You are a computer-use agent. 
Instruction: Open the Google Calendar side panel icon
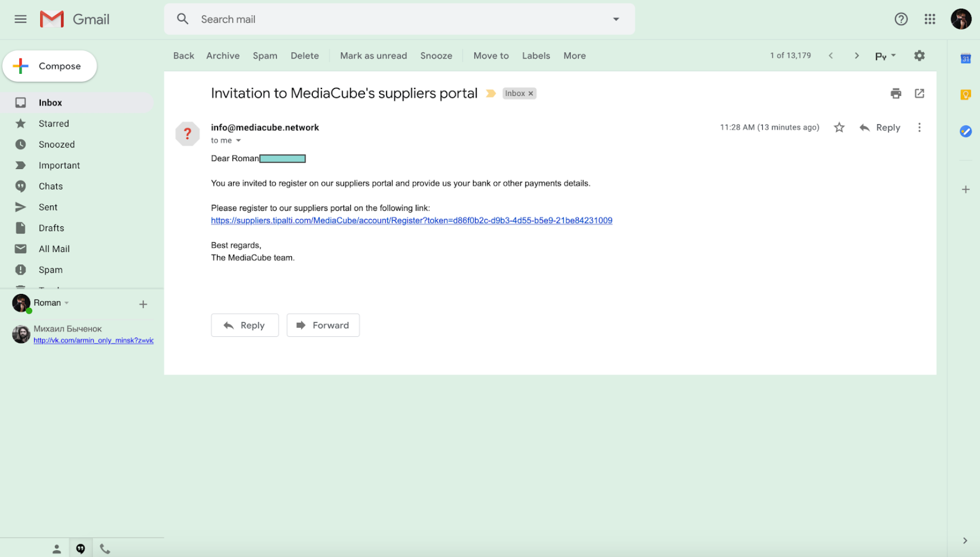(966, 58)
